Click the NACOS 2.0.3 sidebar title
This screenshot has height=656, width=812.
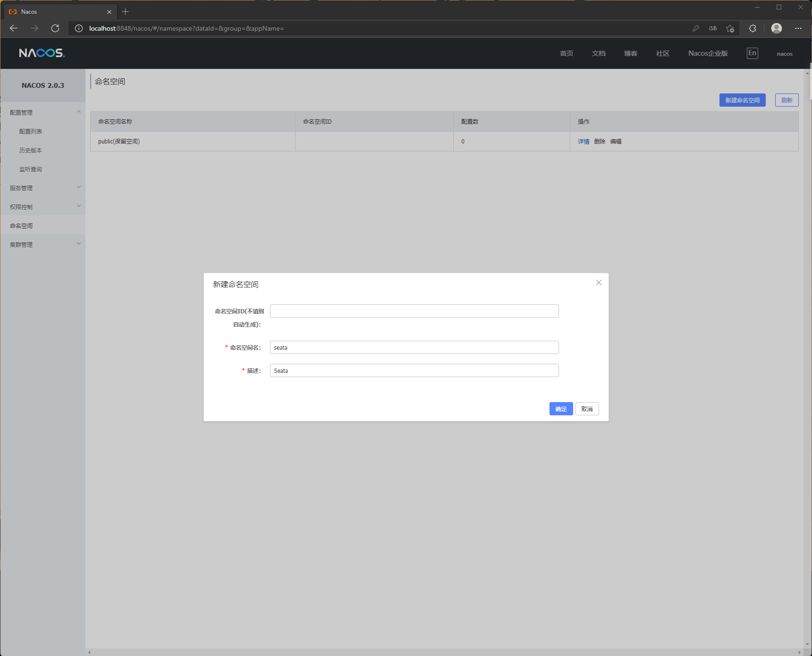click(x=43, y=85)
